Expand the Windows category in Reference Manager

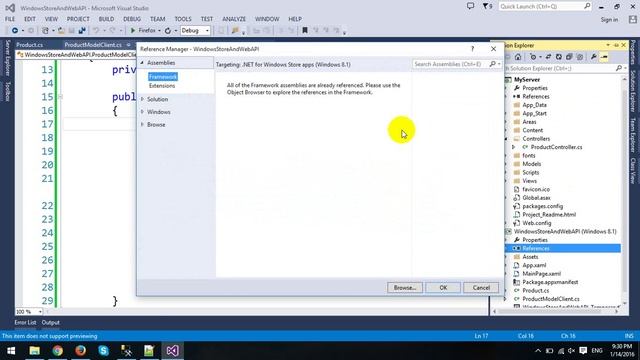coord(142,112)
